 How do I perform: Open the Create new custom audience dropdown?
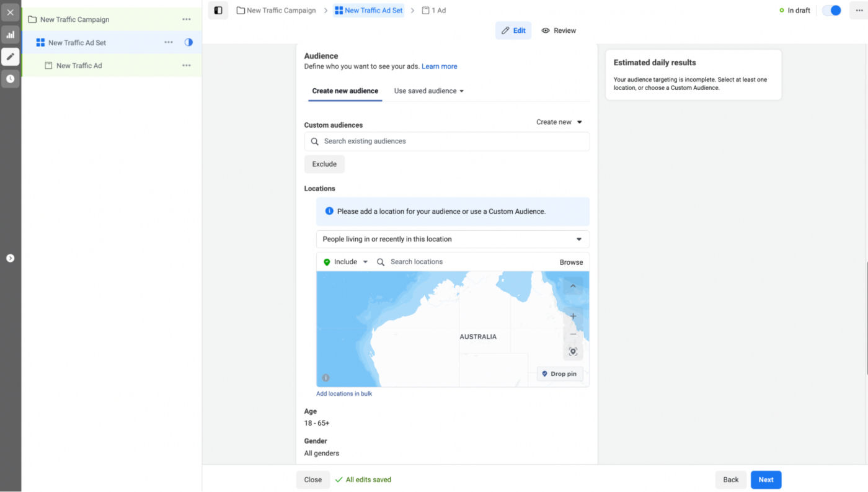(x=558, y=122)
